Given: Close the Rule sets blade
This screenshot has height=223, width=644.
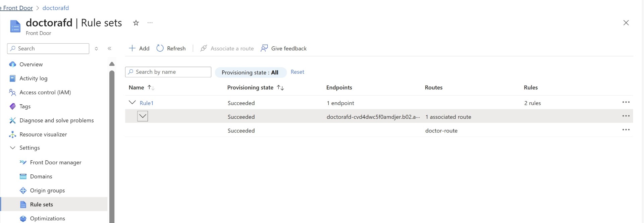Looking at the screenshot, I should (x=626, y=23).
